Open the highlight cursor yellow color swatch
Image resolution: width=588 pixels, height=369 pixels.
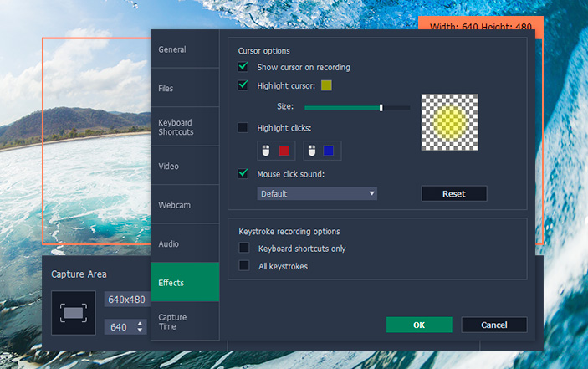pyautogui.click(x=327, y=85)
